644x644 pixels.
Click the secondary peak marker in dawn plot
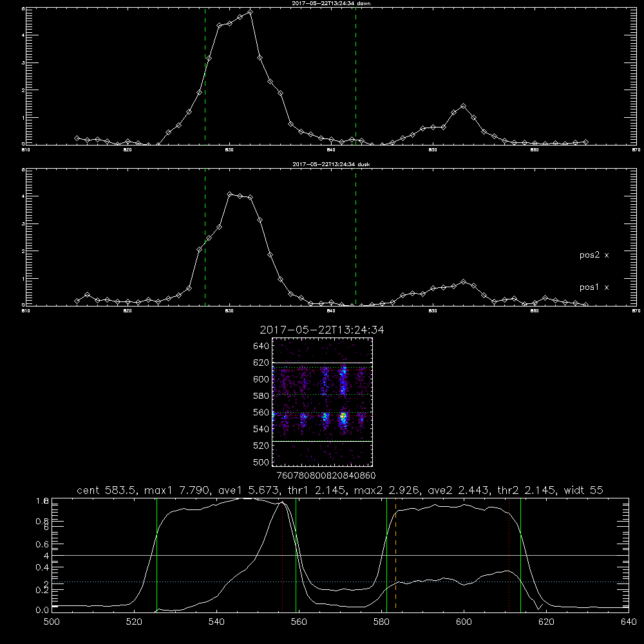(463, 106)
